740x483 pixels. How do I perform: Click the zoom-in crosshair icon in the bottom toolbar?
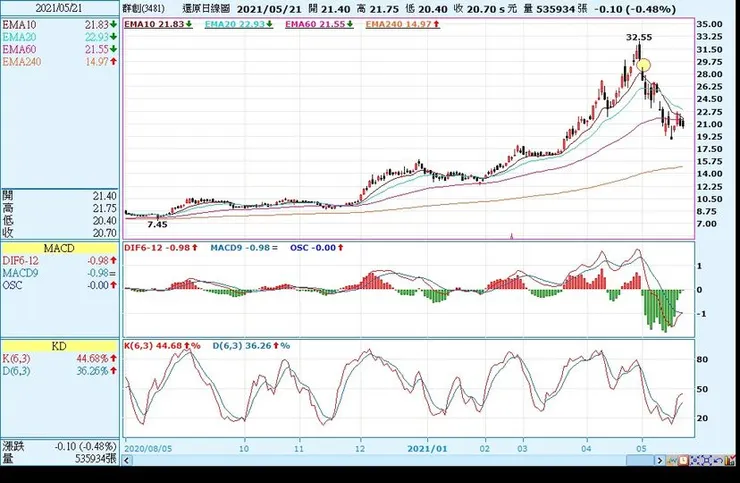[x=695, y=460]
